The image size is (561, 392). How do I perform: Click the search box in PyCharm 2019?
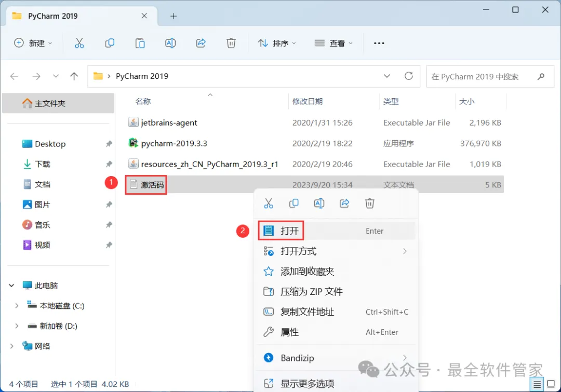click(x=490, y=76)
